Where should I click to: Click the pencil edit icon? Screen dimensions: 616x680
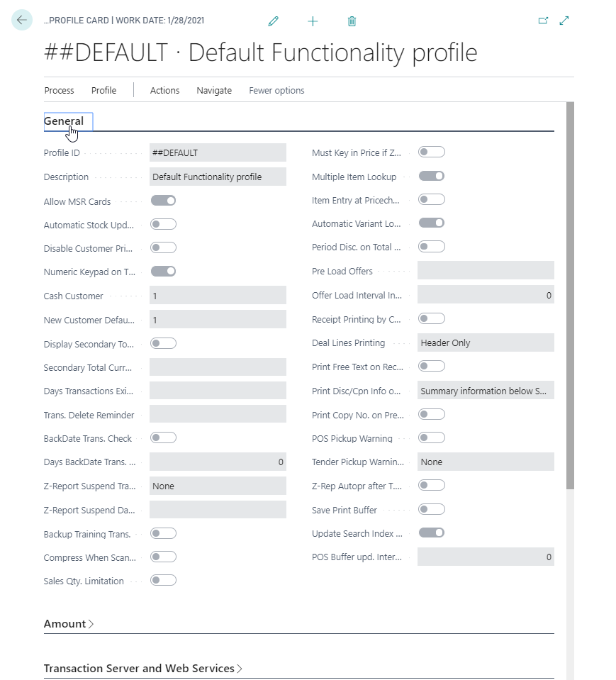pyautogui.click(x=274, y=21)
